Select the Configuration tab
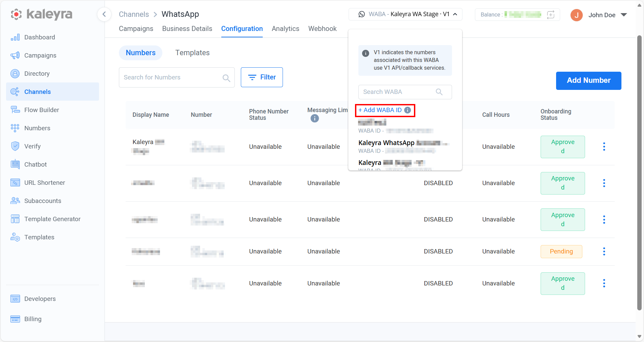The image size is (644, 342). pos(242,29)
